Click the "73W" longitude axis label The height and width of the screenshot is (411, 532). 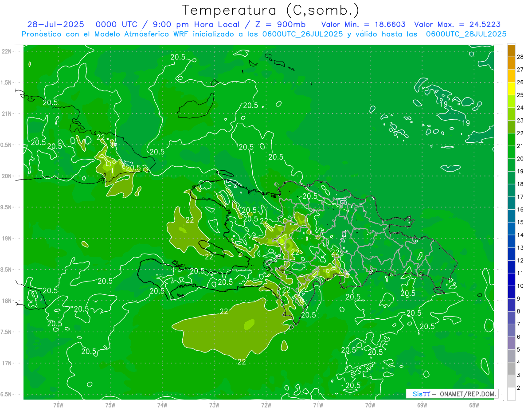tap(214, 405)
